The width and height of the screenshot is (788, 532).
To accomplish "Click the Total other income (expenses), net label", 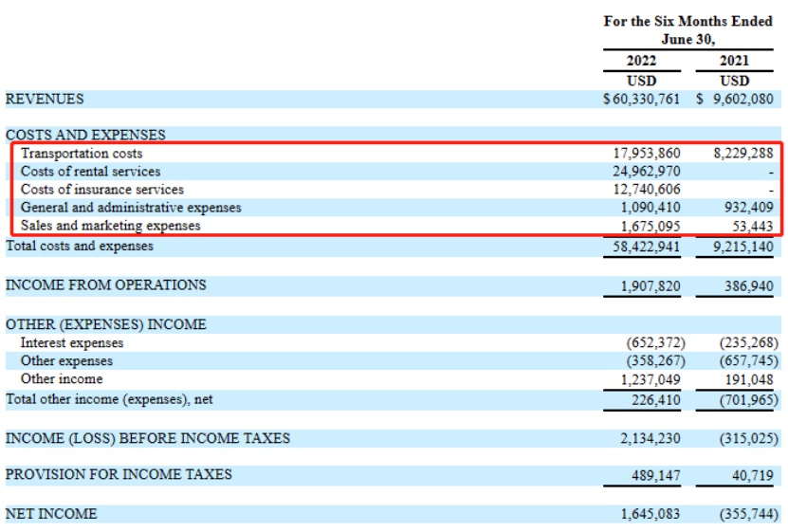I will 109,399.
